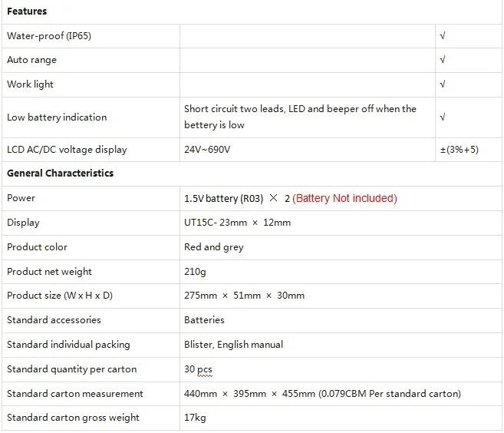Click the 210g net weight value
The image size is (504, 433).
195,272
